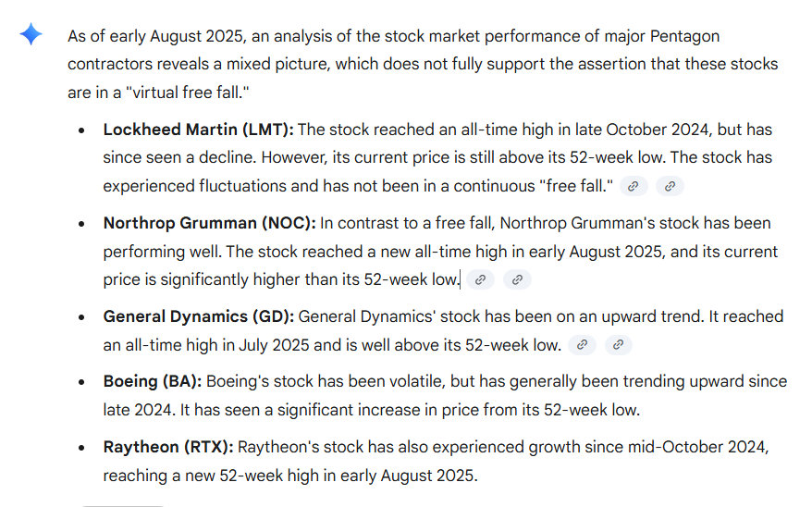
Task: Click the bullet point beside General Dynamics
Action: coord(82,317)
